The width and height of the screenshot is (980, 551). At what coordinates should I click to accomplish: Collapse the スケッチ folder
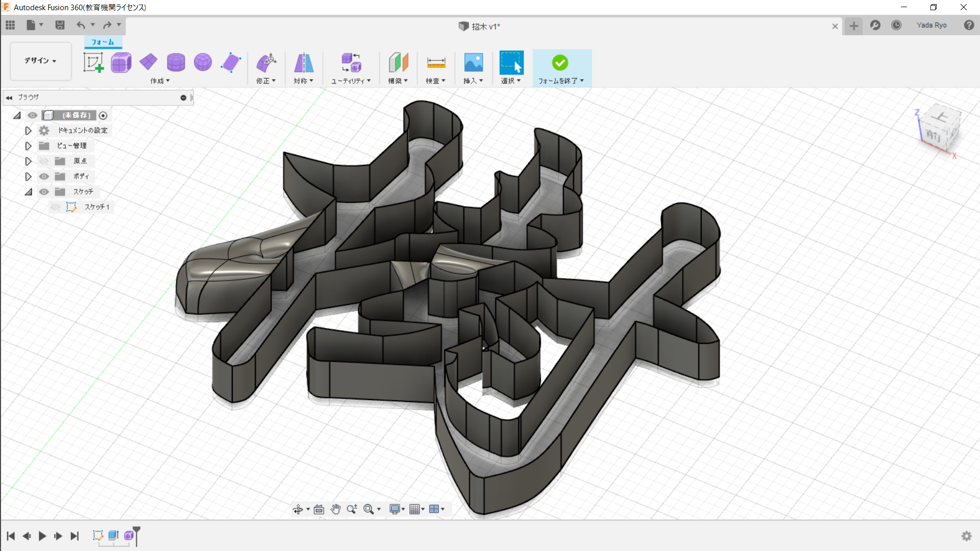(x=29, y=192)
